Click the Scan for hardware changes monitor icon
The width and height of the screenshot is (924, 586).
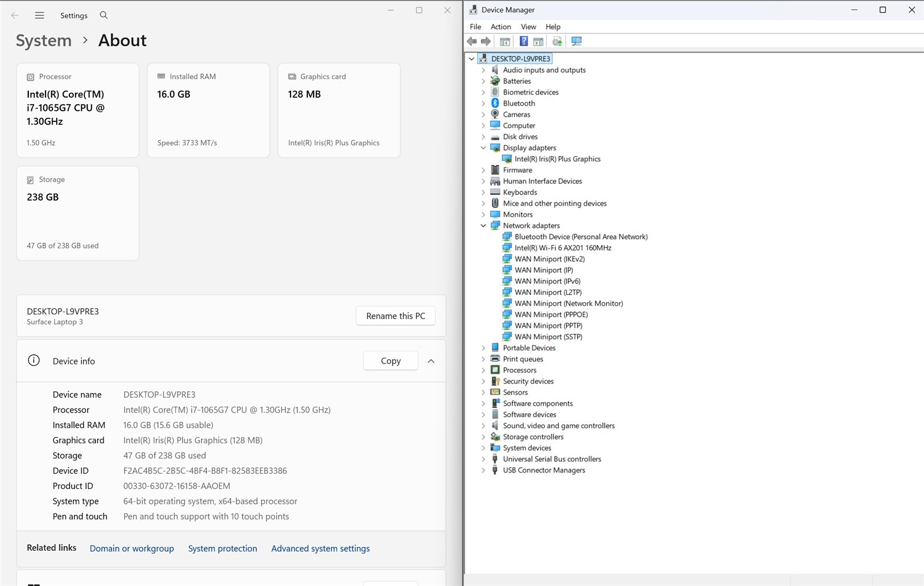click(x=576, y=41)
